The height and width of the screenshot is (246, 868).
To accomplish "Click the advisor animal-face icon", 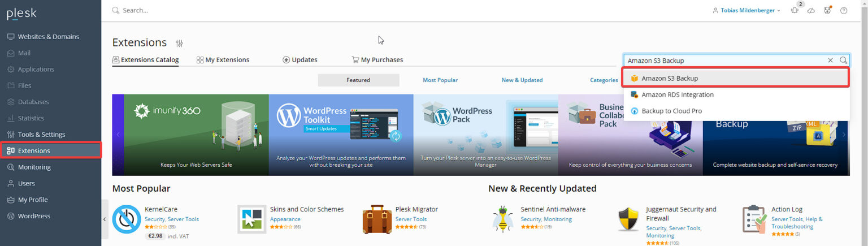I will (x=827, y=10).
